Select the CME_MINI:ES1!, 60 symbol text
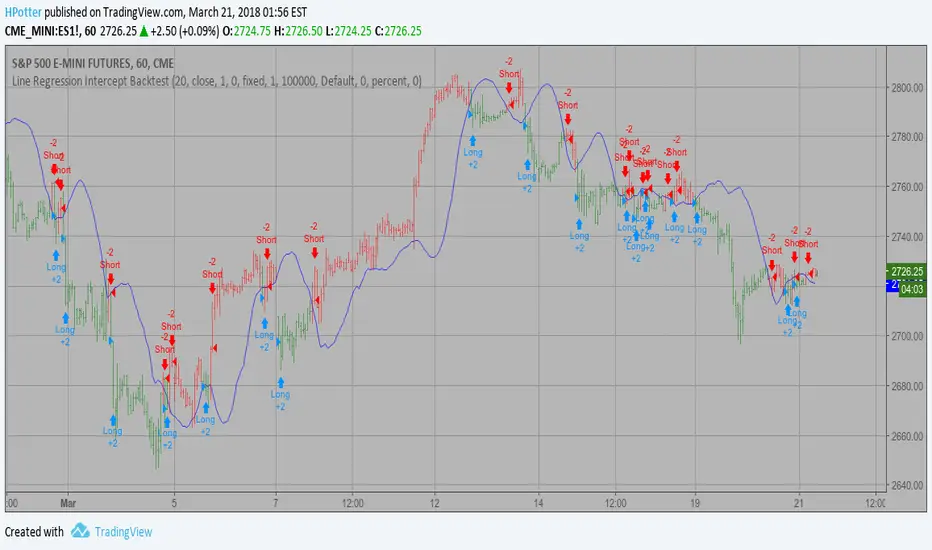The height and width of the screenshot is (550, 932). pyautogui.click(x=51, y=31)
